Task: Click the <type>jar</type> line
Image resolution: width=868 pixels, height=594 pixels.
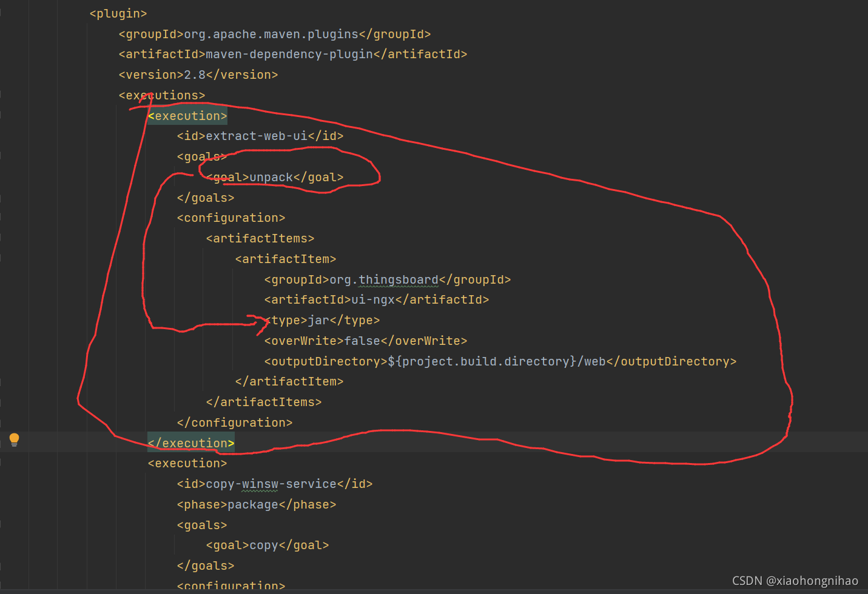Action: click(x=322, y=320)
